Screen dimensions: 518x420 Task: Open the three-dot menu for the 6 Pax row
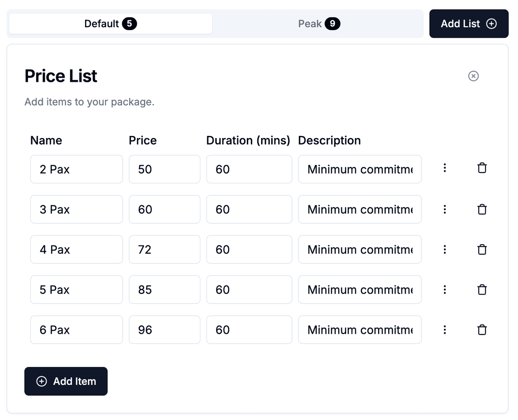pyautogui.click(x=445, y=330)
